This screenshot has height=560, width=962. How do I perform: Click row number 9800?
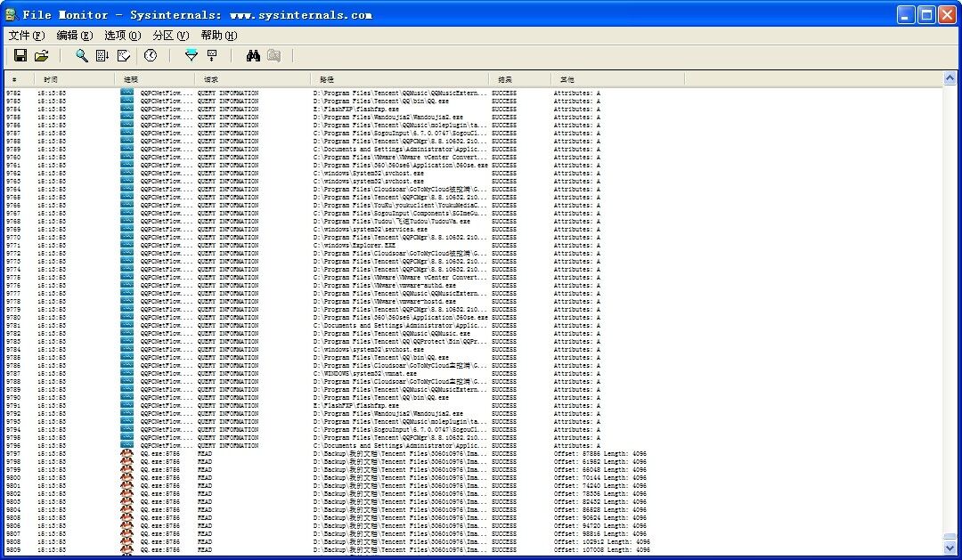pos(13,478)
